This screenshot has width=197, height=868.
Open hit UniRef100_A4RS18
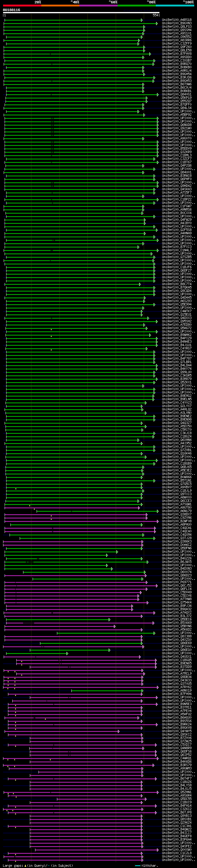(x=177, y=20)
